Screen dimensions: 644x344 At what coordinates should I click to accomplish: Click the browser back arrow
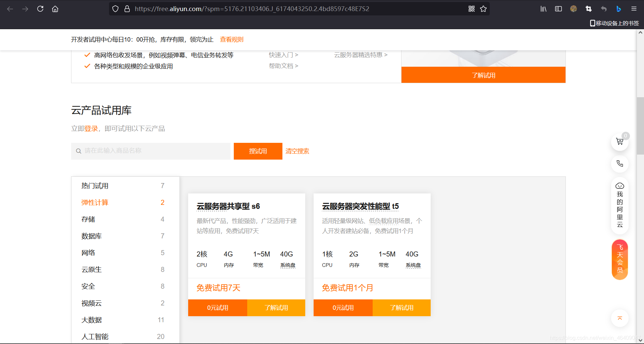coord(10,9)
